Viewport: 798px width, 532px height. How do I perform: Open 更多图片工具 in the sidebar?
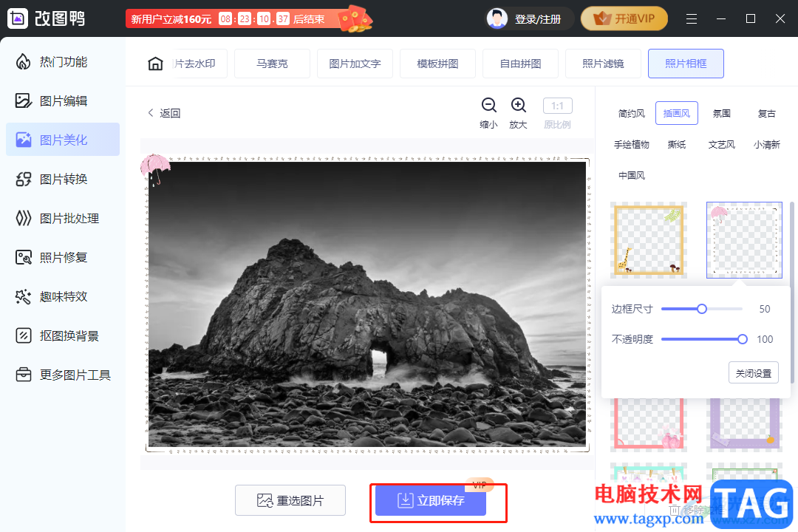(x=63, y=375)
